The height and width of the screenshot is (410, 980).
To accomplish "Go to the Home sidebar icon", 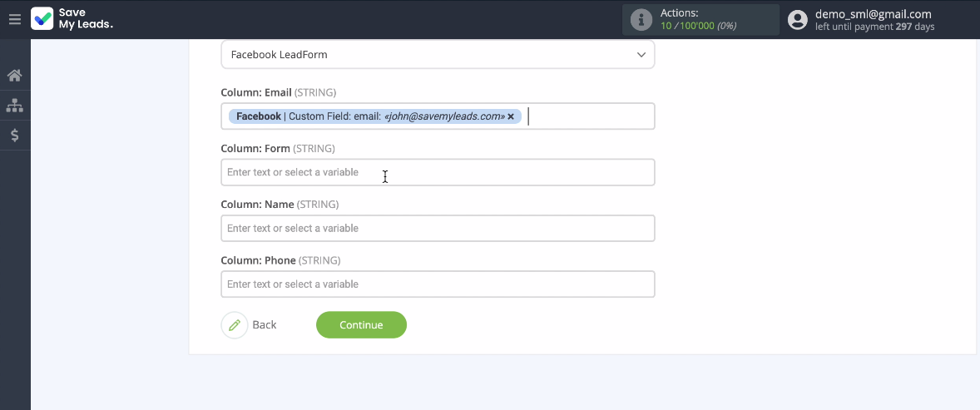I will click(14, 76).
